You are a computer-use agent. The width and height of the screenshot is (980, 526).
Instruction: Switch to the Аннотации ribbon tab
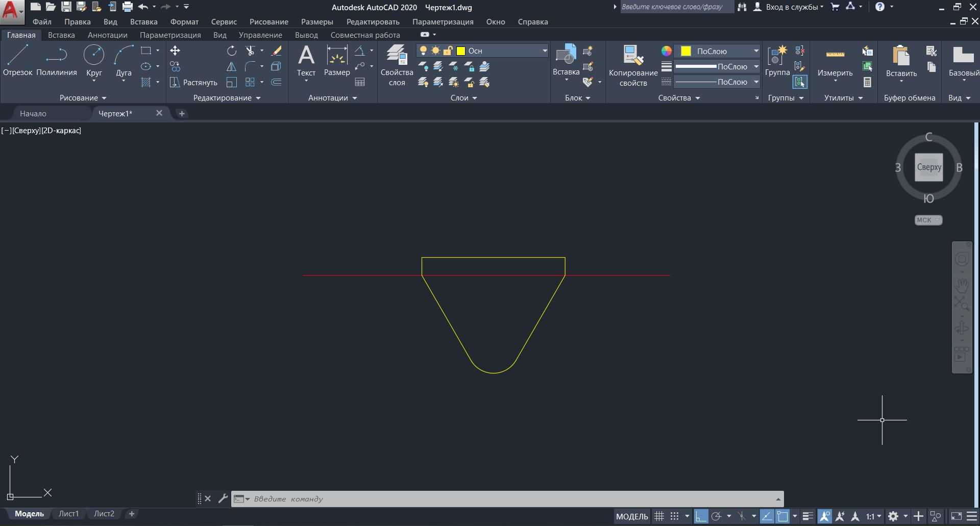pyautogui.click(x=107, y=35)
